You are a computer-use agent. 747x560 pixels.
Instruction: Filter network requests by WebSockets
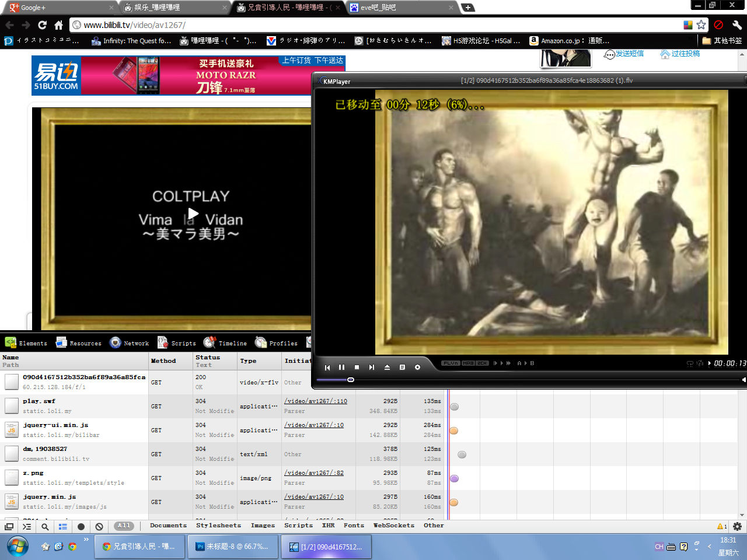[394, 526]
